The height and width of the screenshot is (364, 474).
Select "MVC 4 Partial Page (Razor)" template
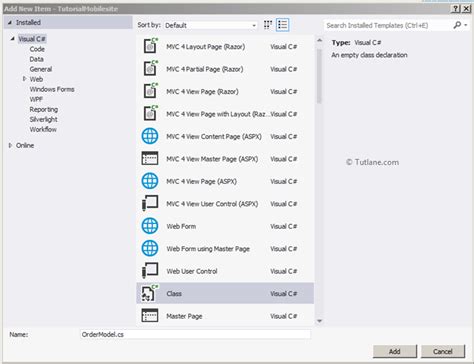[x=205, y=69]
